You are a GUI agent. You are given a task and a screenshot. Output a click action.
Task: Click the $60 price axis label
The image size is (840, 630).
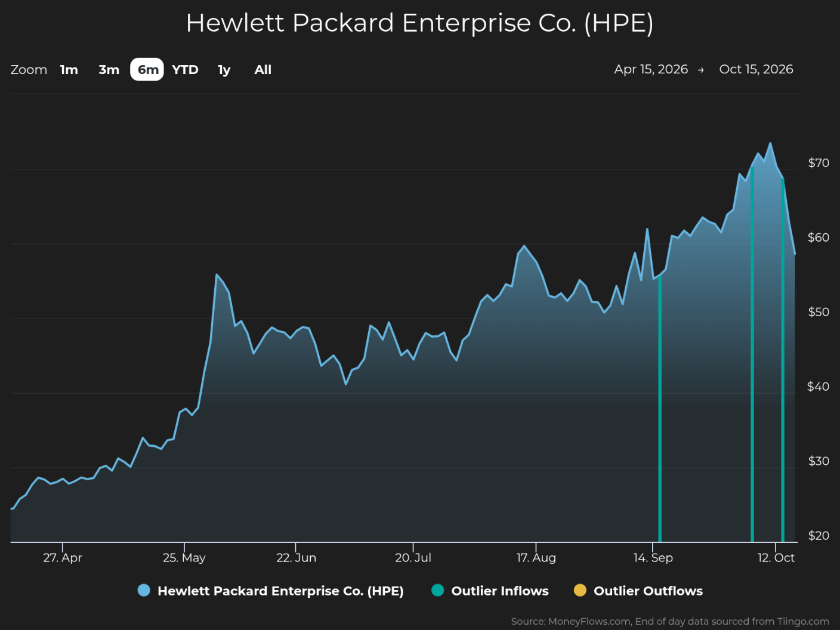coord(819,237)
